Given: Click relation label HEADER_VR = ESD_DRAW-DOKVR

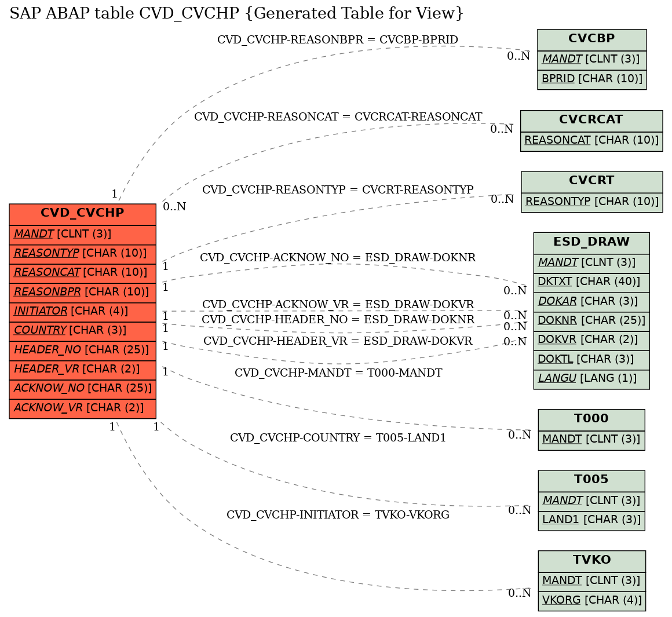Looking at the screenshot, I should (x=338, y=341).
